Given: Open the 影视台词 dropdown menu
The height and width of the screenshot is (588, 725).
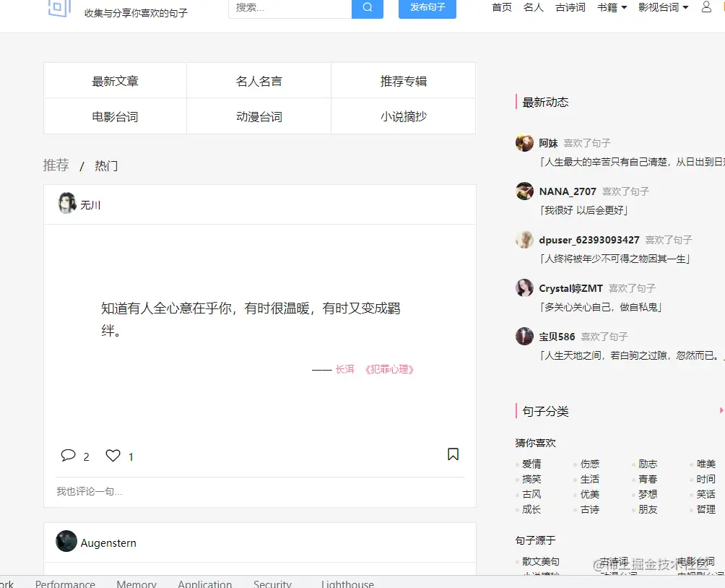Looking at the screenshot, I should pos(664,7).
